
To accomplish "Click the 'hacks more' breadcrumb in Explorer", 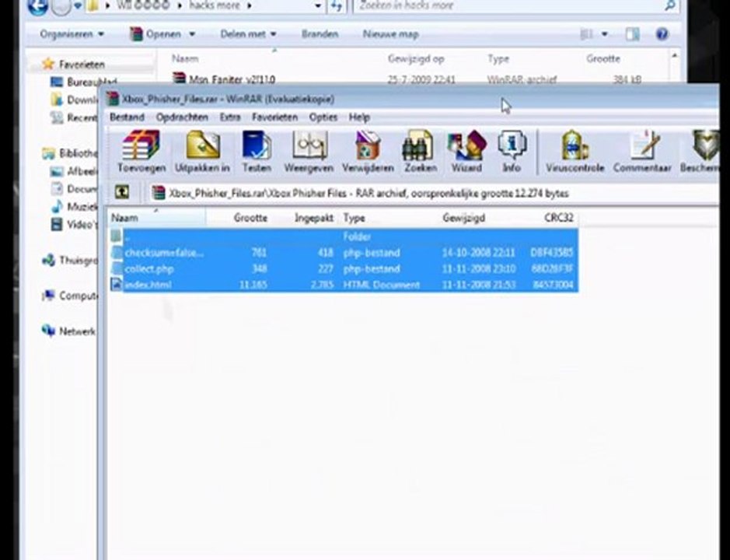I will coord(215,5).
